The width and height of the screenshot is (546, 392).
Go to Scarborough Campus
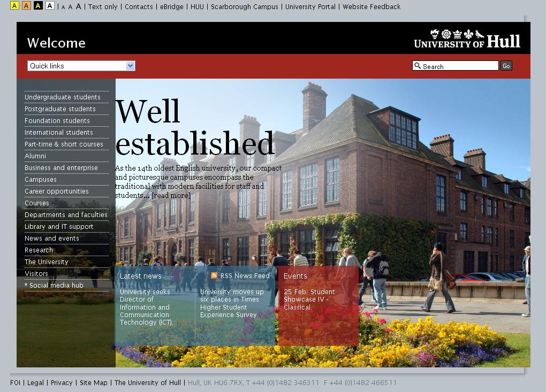[x=245, y=6]
